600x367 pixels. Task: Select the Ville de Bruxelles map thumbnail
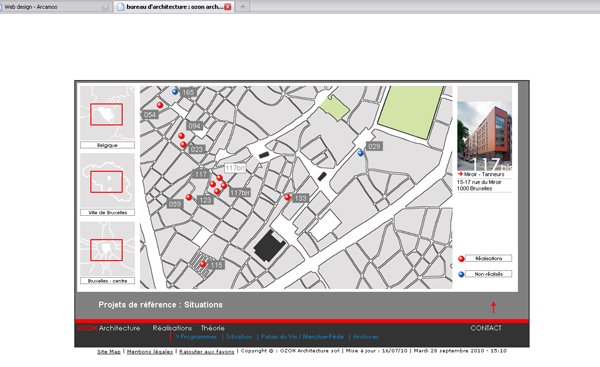[108, 181]
